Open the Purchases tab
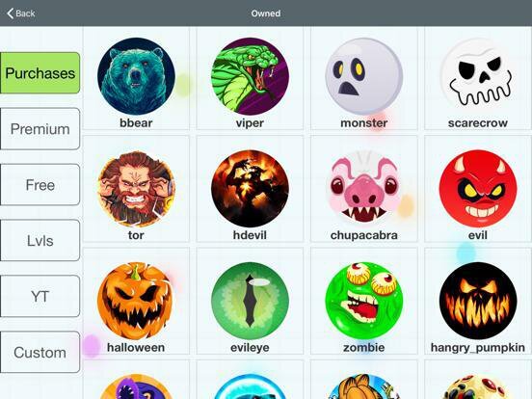 tap(40, 73)
